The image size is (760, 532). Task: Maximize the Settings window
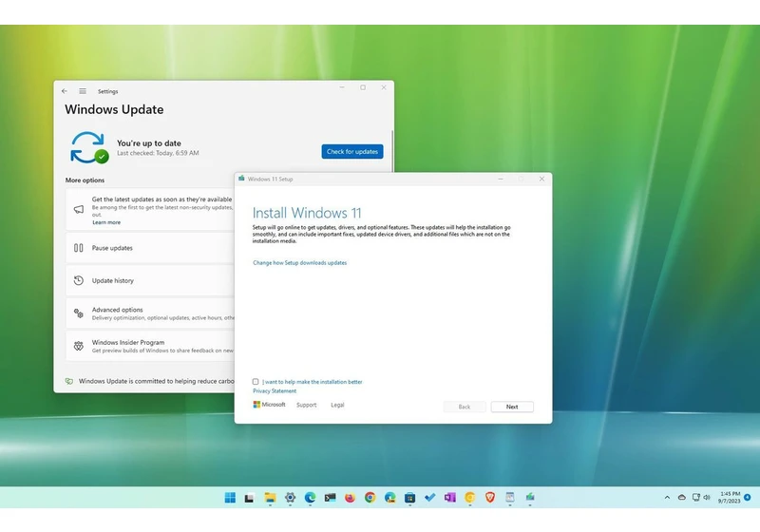pos(363,87)
